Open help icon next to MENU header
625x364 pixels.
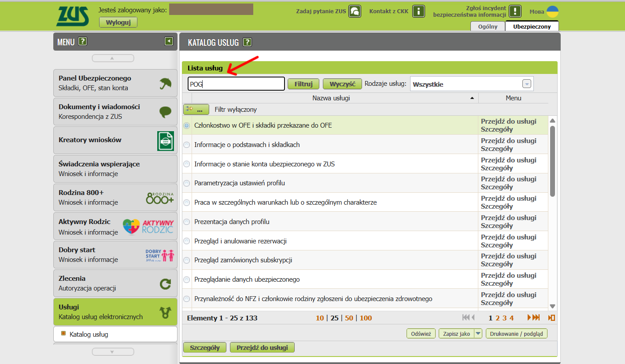pos(82,42)
